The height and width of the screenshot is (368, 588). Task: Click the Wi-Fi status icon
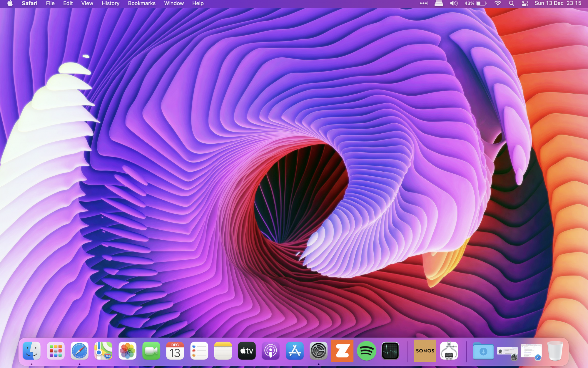click(497, 4)
